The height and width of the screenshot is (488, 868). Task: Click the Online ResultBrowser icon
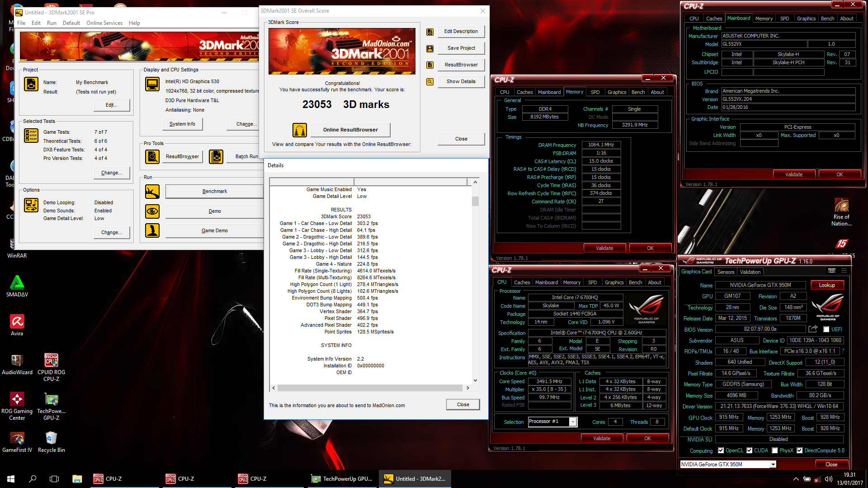300,130
